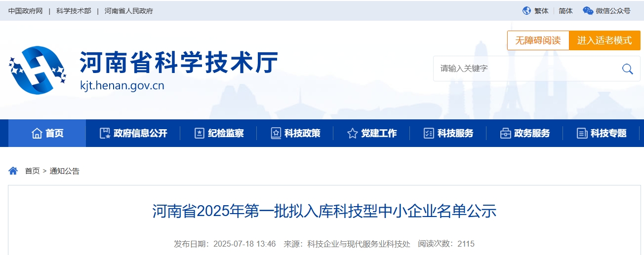Click the 科技服务 checklist icon
Viewport: 644px width, 255px height.
point(429,133)
